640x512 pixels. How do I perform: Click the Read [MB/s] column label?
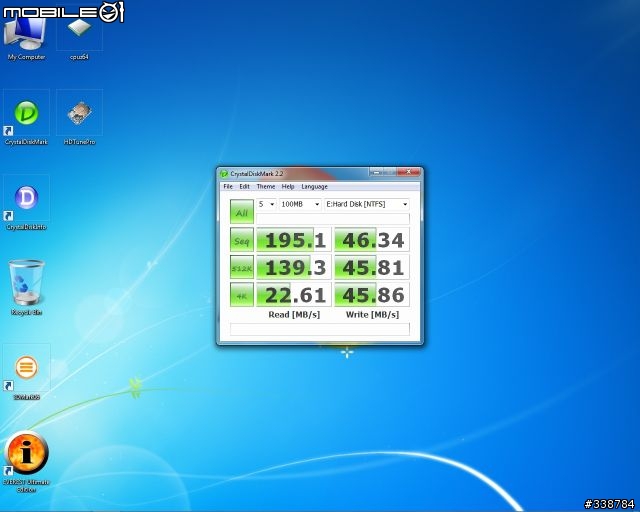[294, 315]
